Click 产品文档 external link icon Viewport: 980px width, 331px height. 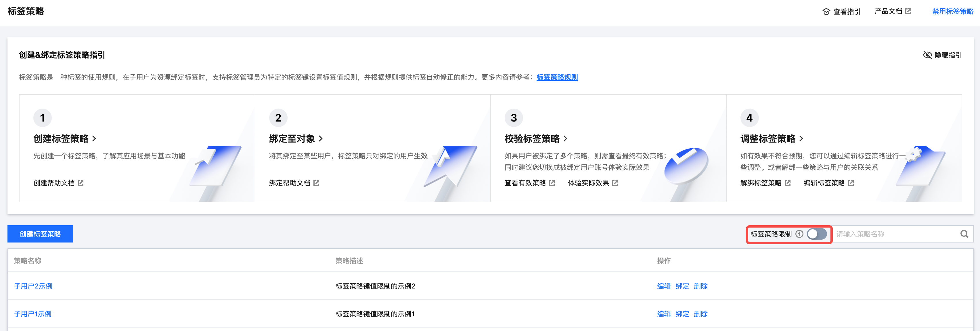pos(908,11)
